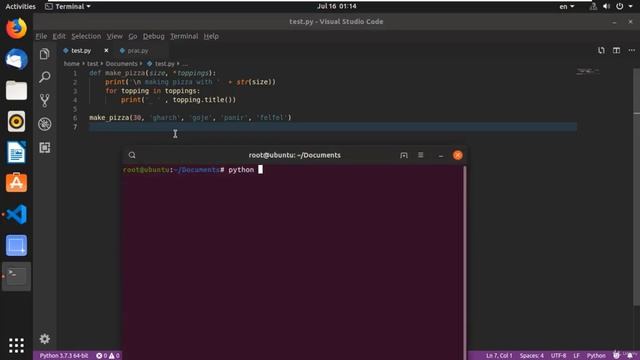Click 'topping.title()' on line 4
Viewport: 640px width, 360px height.
click(204, 100)
